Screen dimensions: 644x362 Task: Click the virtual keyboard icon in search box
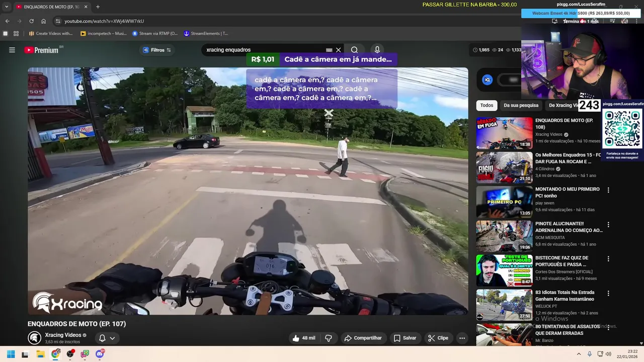[329, 50]
